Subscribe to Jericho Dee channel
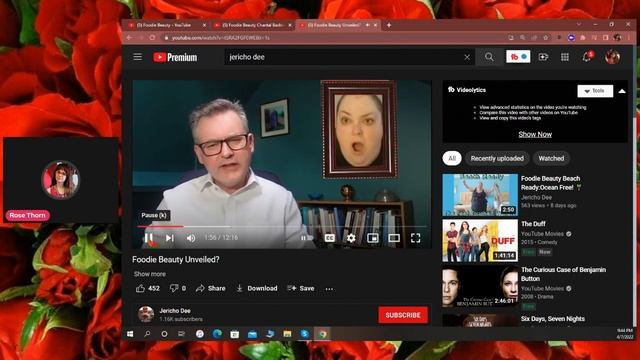The width and height of the screenshot is (640, 360). point(403,315)
